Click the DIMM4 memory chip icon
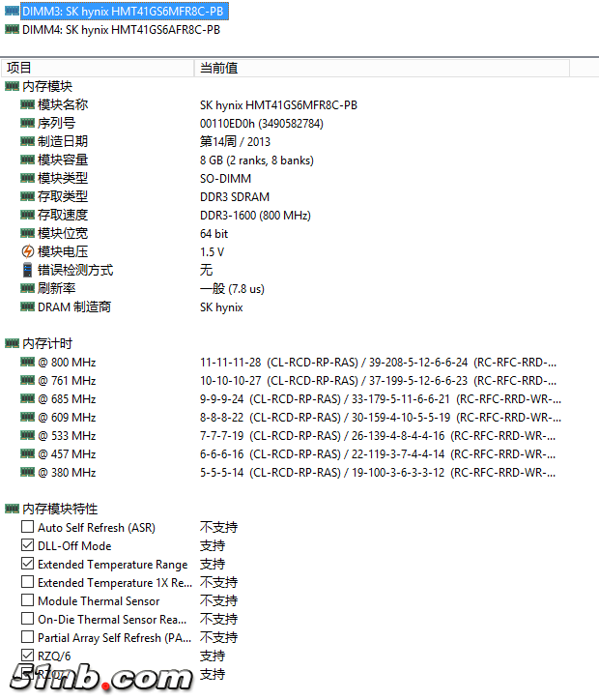 pyautogui.click(x=12, y=29)
